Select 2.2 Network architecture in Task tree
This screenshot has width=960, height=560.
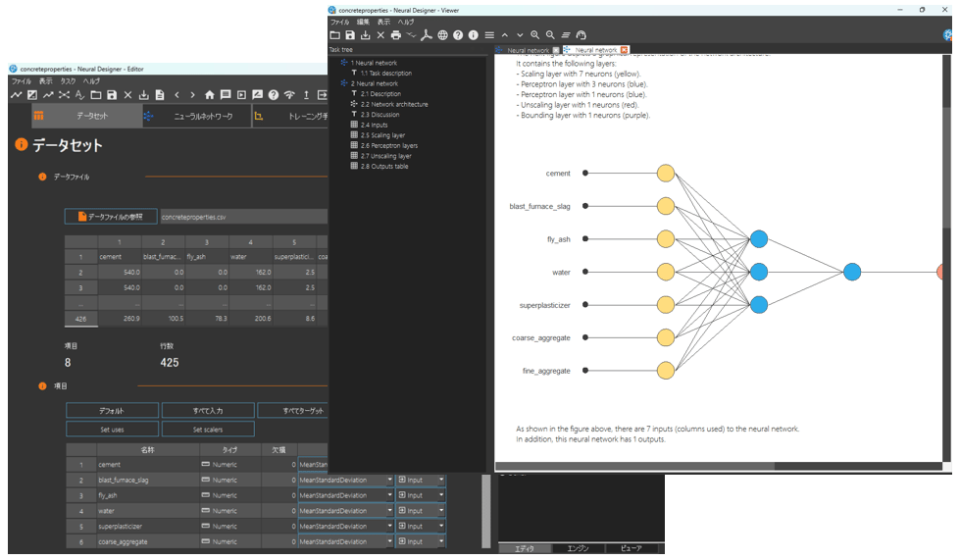click(393, 104)
